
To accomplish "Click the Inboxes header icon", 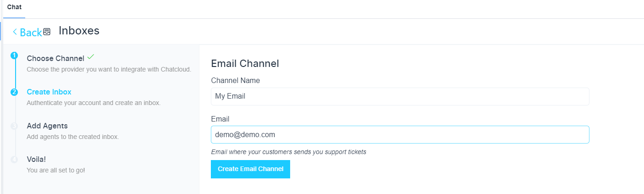I will point(47,32).
